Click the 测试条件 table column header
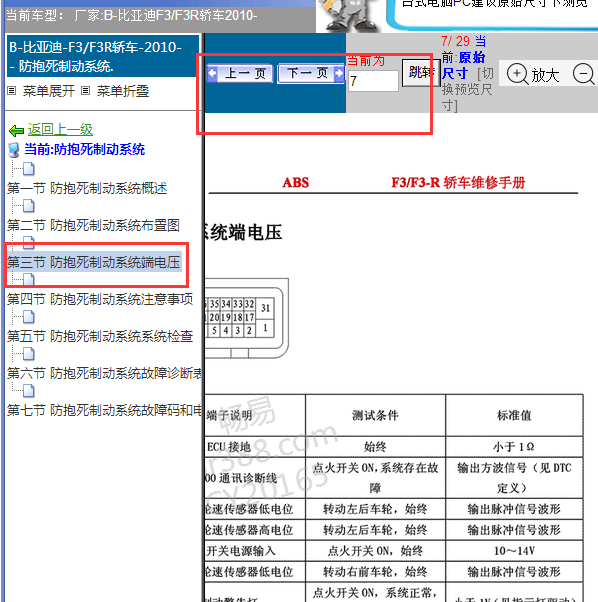This screenshot has height=602, width=598. (x=375, y=415)
